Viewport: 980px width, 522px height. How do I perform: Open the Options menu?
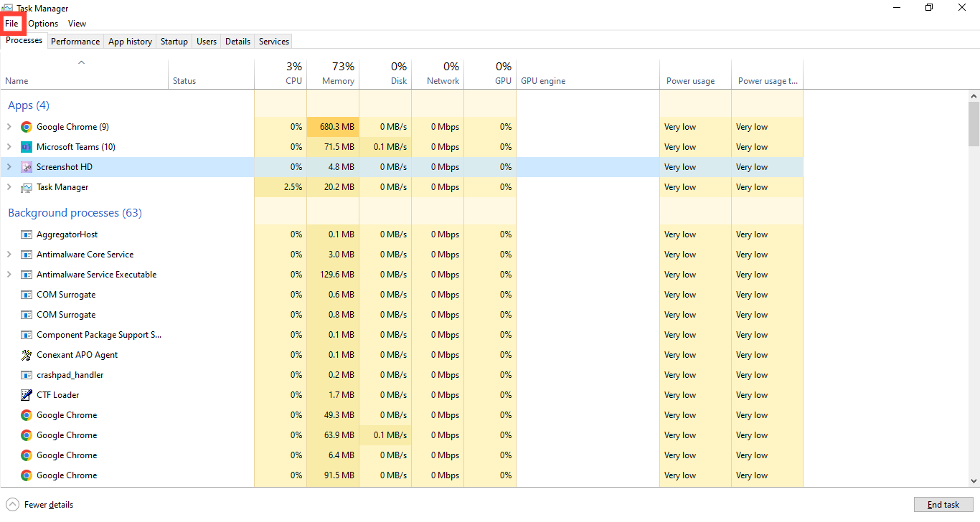pyautogui.click(x=43, y=24)
